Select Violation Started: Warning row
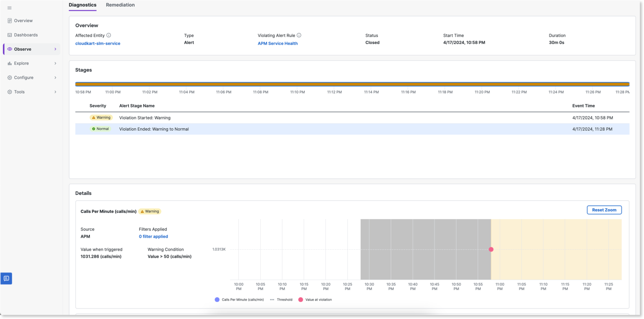644x319 pixels. 352,118
